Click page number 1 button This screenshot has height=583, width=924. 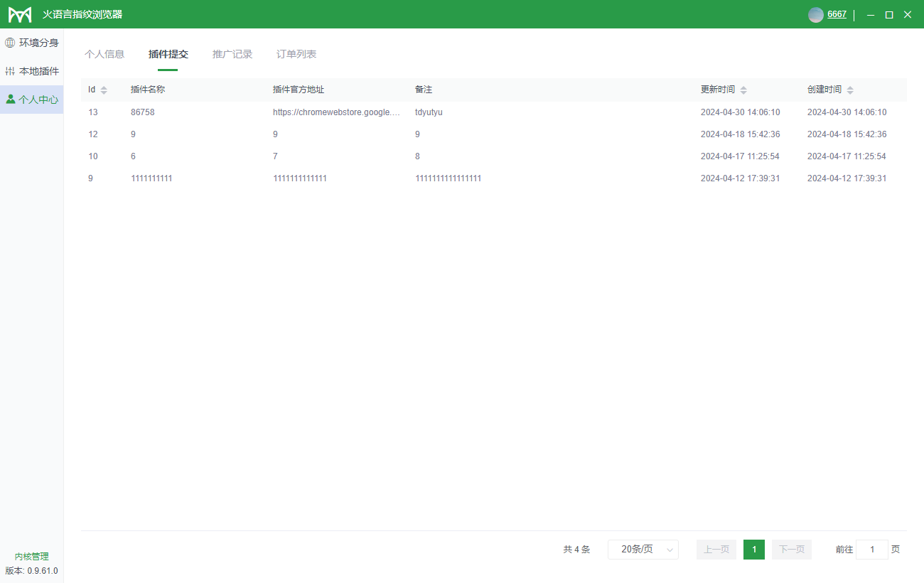tap(754, 550)
